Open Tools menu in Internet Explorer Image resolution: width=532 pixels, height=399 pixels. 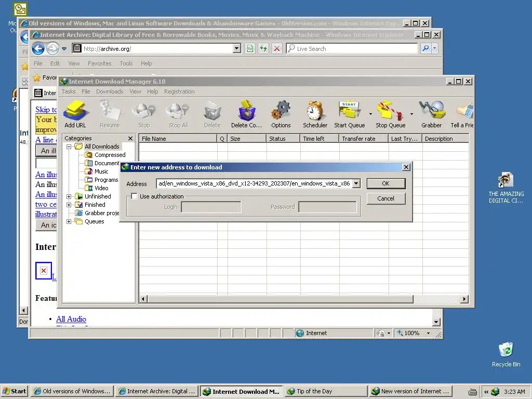click(126, 63)
